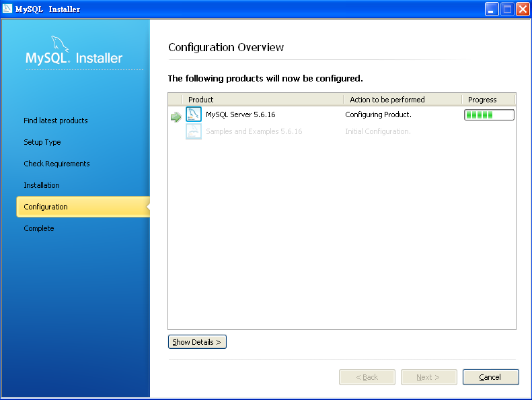Go to the Setup Type step

pos(42,142)
